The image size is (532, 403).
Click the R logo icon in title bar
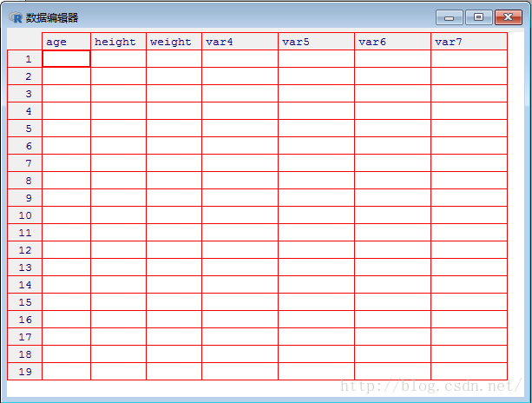point(16,17)
